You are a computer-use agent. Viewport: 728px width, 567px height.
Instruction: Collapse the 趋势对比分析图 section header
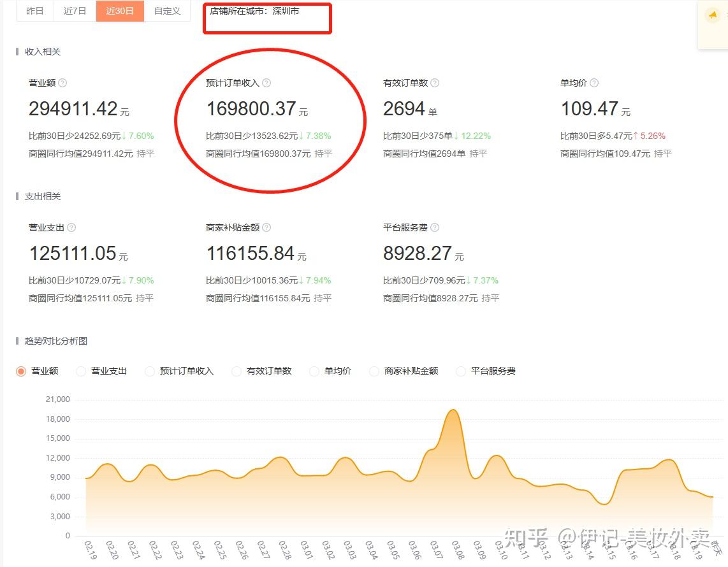click(57, 341)
